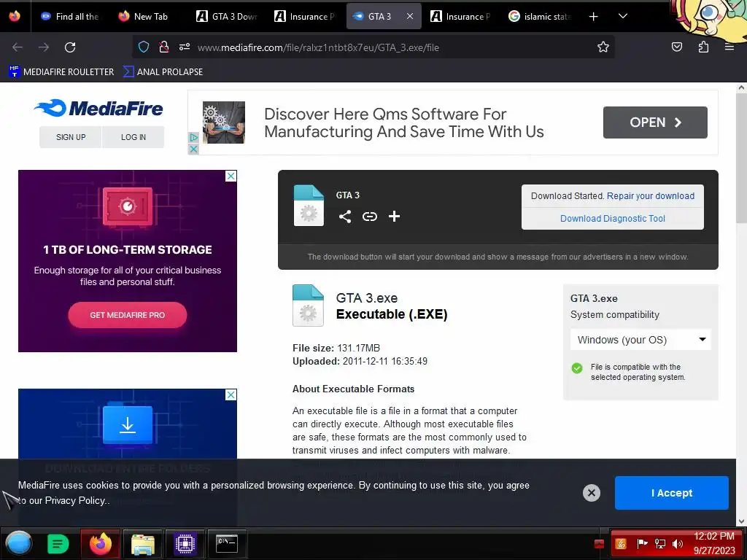The image size is (747, 560).
Task: Click I Accept on cookie banner
Action: (x=671, y=493)
